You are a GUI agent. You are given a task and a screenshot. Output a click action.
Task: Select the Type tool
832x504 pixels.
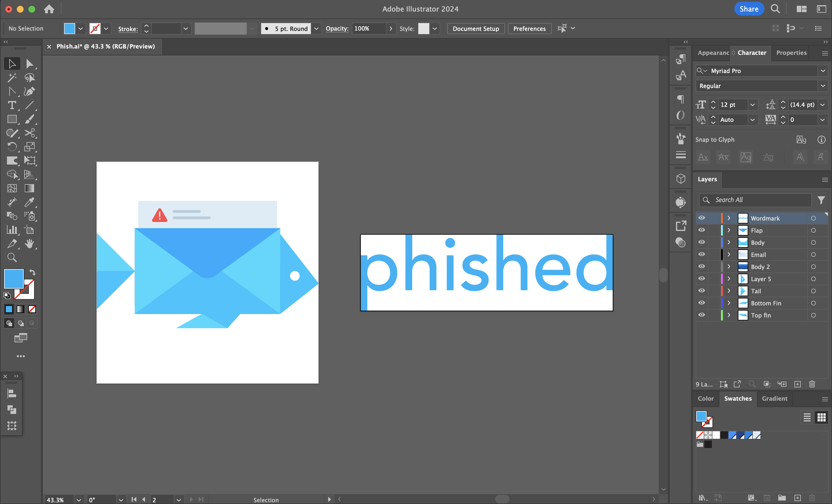click(12, 105)
